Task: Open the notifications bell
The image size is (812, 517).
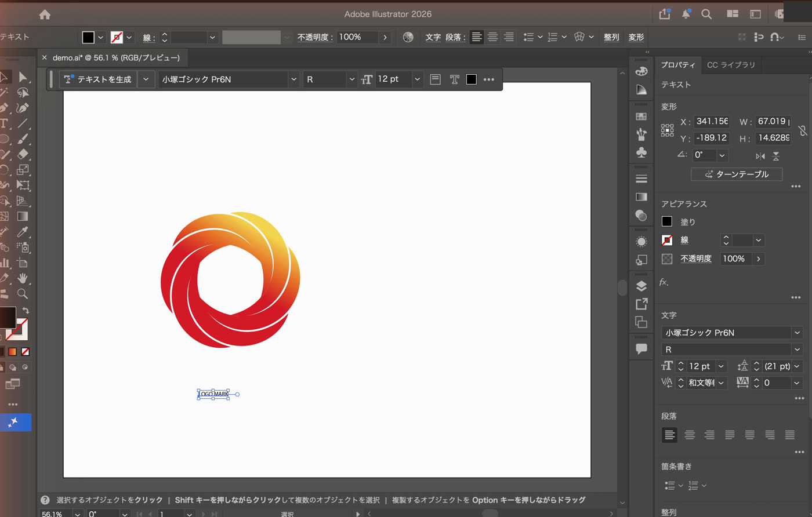Action: (x=686, y=14)
